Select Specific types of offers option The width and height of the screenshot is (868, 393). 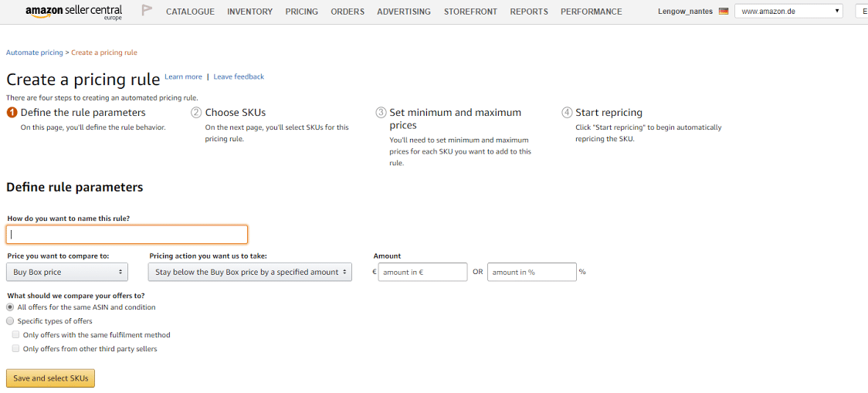coord(10,321)
